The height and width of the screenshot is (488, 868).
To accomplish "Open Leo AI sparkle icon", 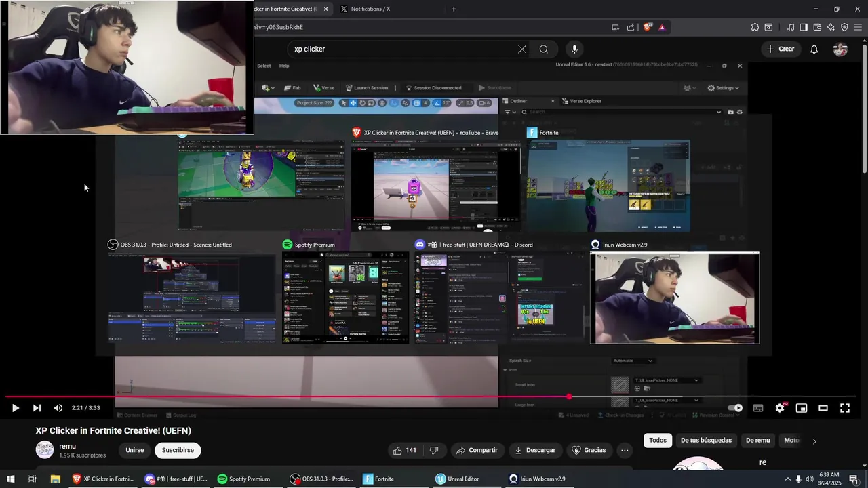I will point(831,27).
